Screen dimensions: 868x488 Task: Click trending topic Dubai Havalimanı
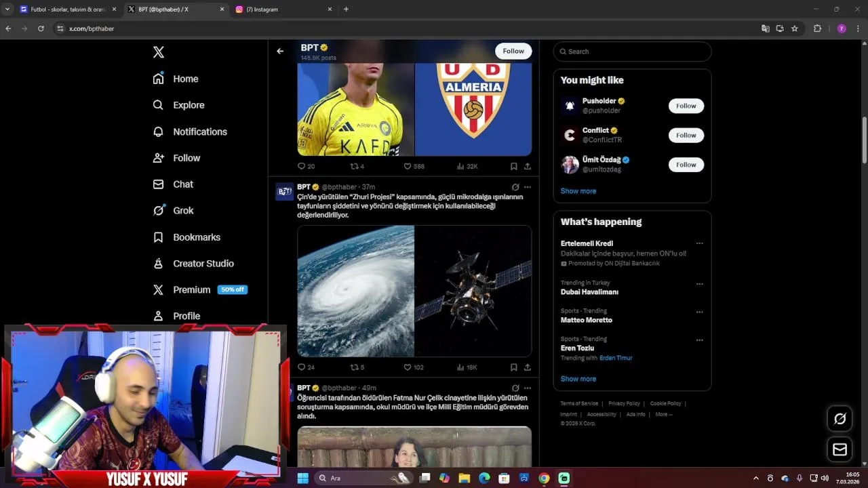point(589,292)
